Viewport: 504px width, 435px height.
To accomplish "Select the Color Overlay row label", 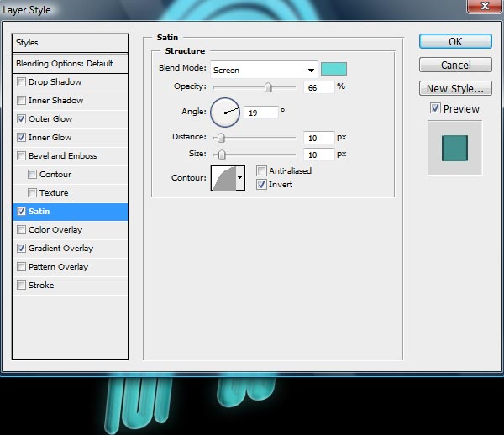I will coord(55,230).
